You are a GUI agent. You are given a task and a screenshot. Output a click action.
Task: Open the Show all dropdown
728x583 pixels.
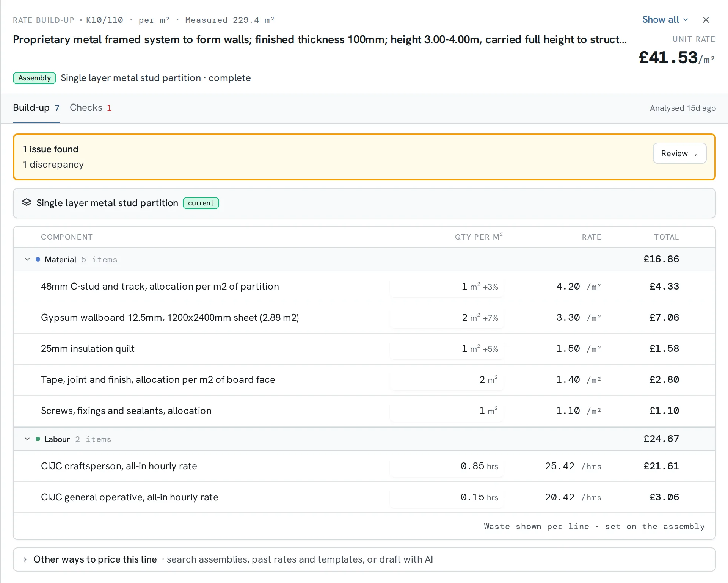[665, 20]
